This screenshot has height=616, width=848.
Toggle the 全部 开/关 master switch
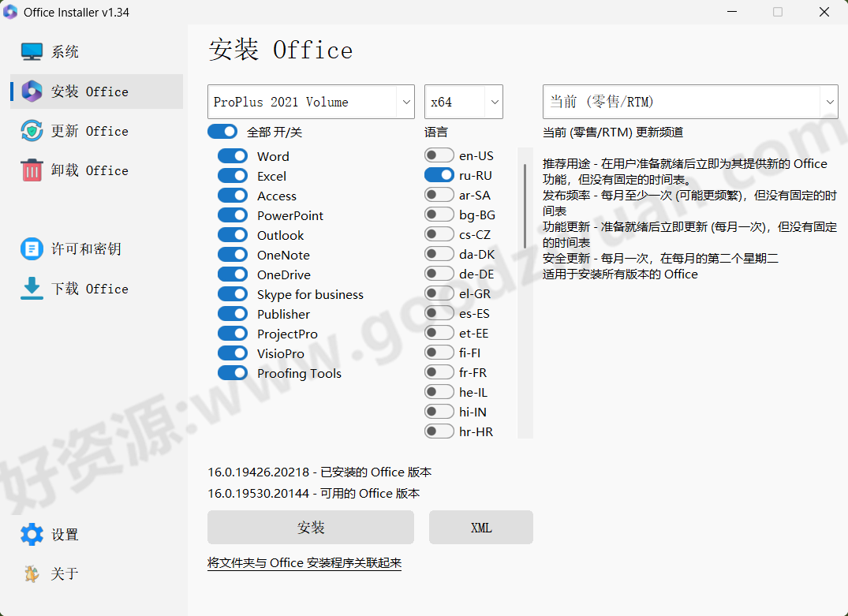tap(222, 132)
